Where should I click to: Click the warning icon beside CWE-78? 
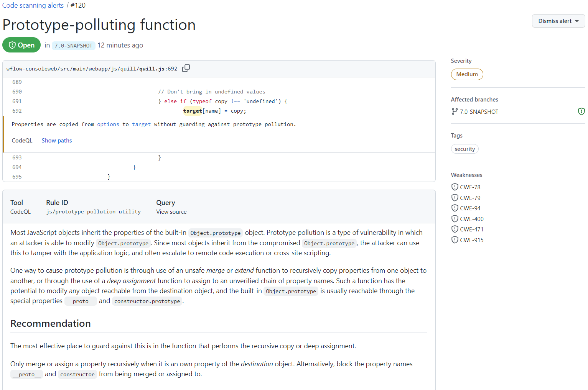[455, 187]
